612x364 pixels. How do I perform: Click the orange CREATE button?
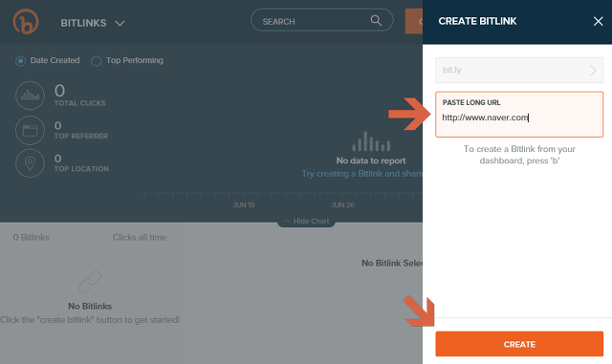[x=519, y=344]
